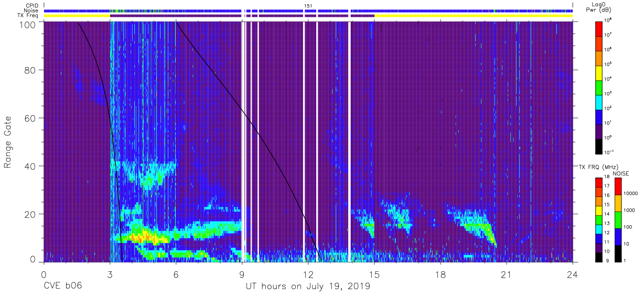644x297 pixels.
Task: Click the 15 tick on UT hours axis
Action: point(374,274)
